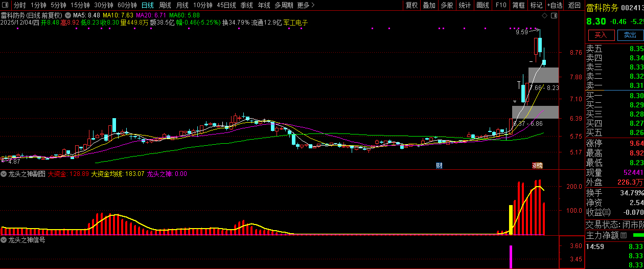This screenshot has width=644, height=269.
Task: Switch to the 分时 intraday view
Action: 19,5
